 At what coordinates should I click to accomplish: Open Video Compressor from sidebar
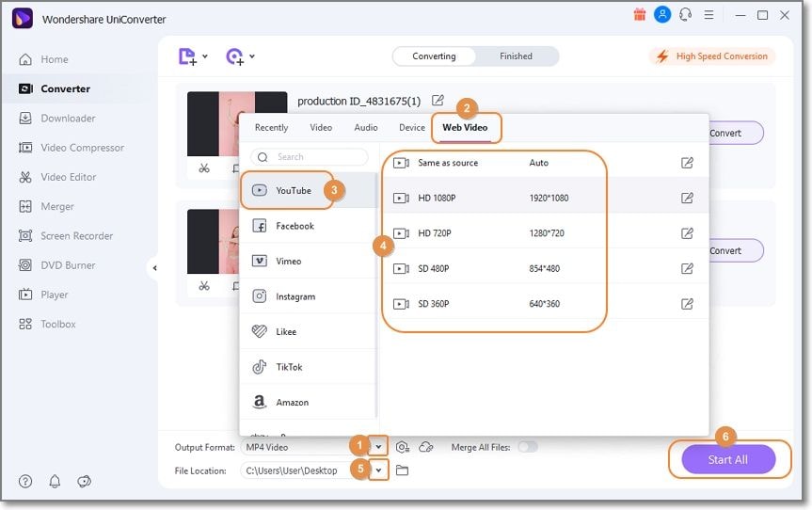(72, 148)
